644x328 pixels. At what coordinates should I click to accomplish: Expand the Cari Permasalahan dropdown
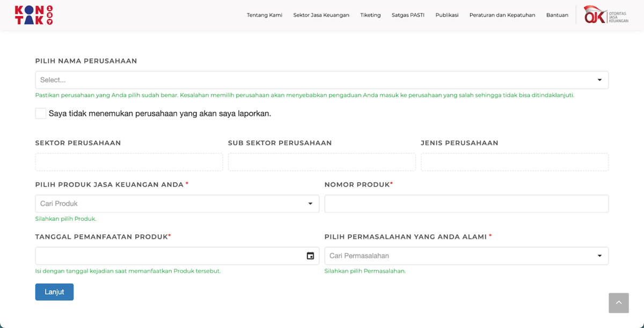[466, 256]
